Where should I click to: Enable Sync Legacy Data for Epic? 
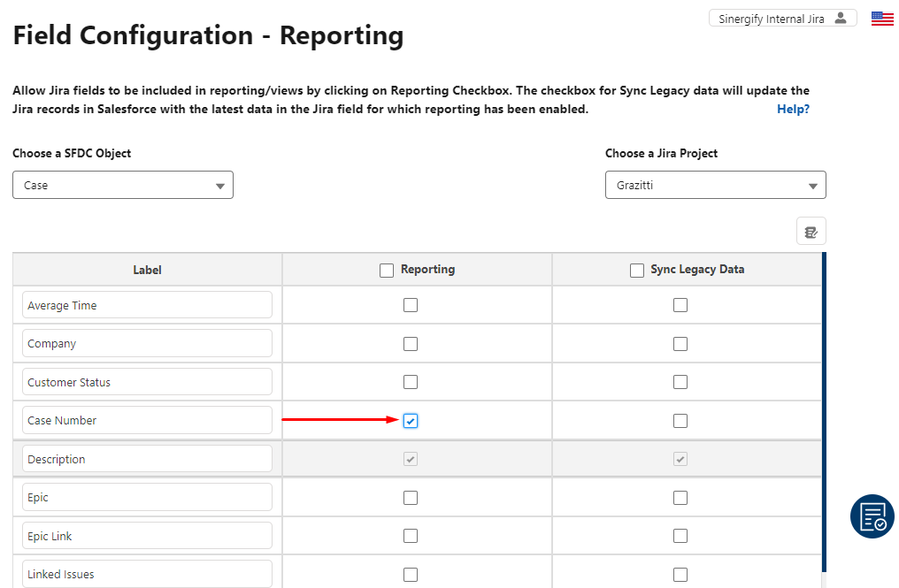(x=680, y=498)
